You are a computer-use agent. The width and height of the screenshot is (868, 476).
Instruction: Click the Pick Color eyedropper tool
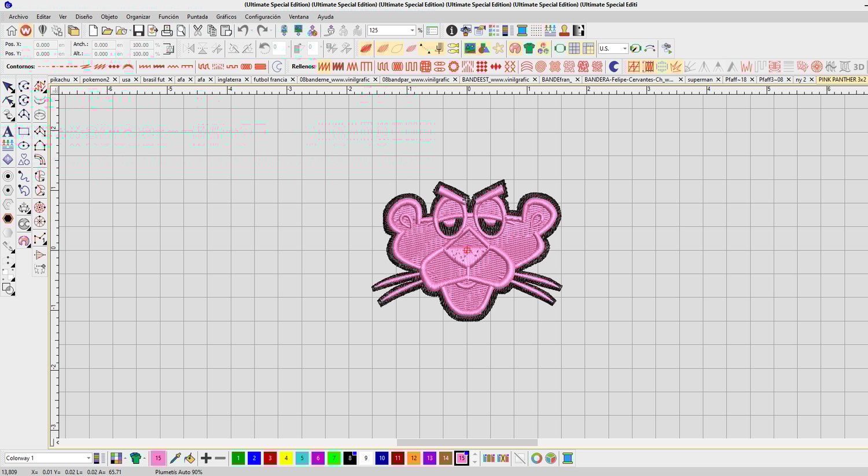(x=175, y=458)
